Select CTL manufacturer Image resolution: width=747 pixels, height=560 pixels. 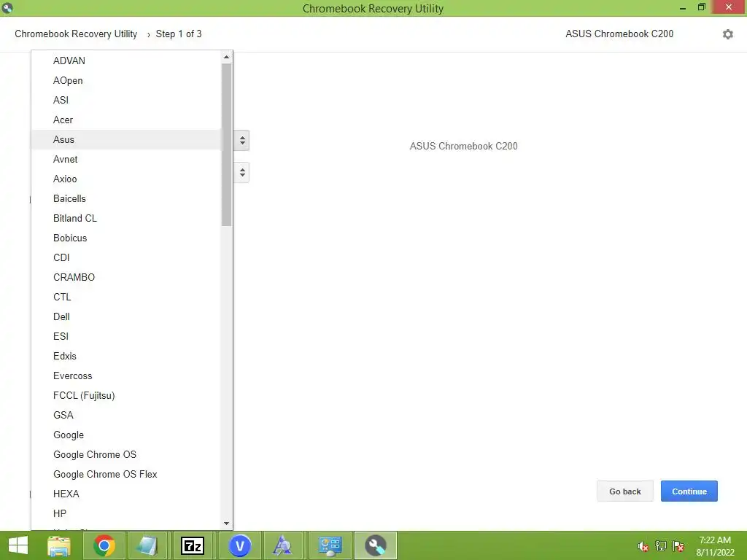click(126, 297)
